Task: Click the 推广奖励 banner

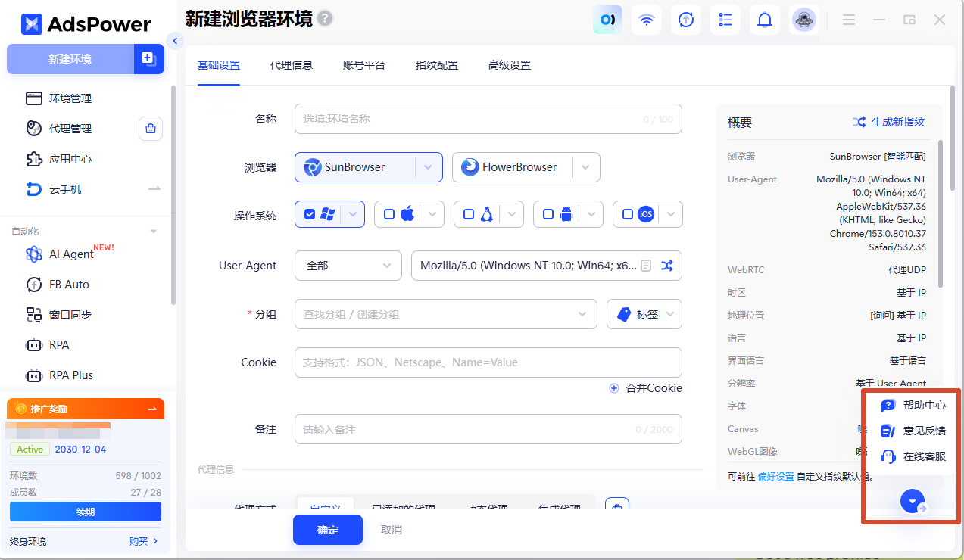Action: click(x=86, y=409)
